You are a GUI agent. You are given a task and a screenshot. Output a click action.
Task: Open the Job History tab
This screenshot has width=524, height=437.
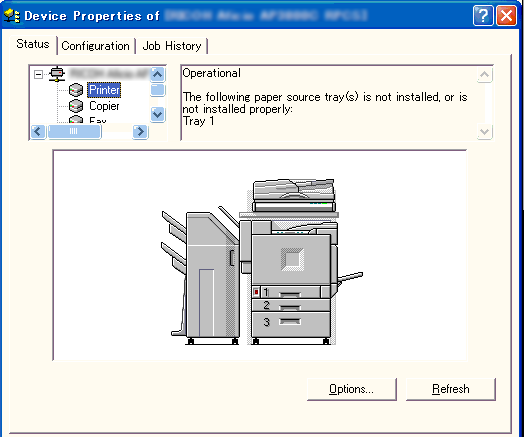coord(172,46)
